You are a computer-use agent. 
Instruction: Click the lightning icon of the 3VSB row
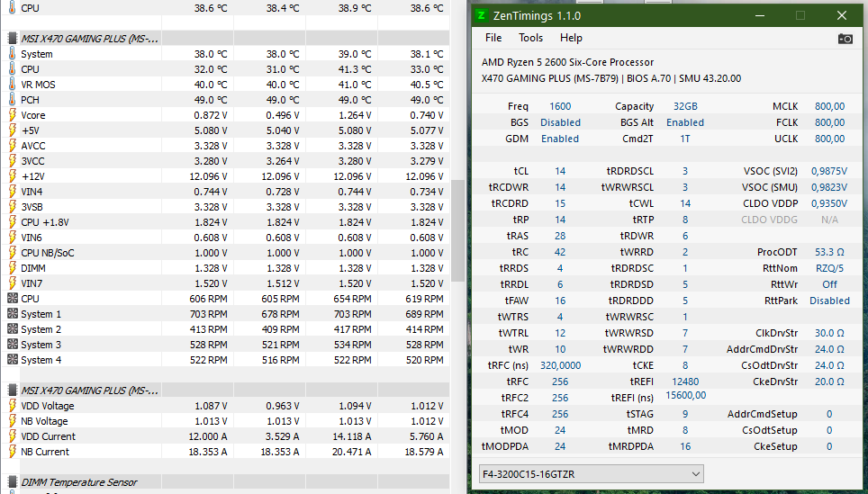click(x=13, y=207)
